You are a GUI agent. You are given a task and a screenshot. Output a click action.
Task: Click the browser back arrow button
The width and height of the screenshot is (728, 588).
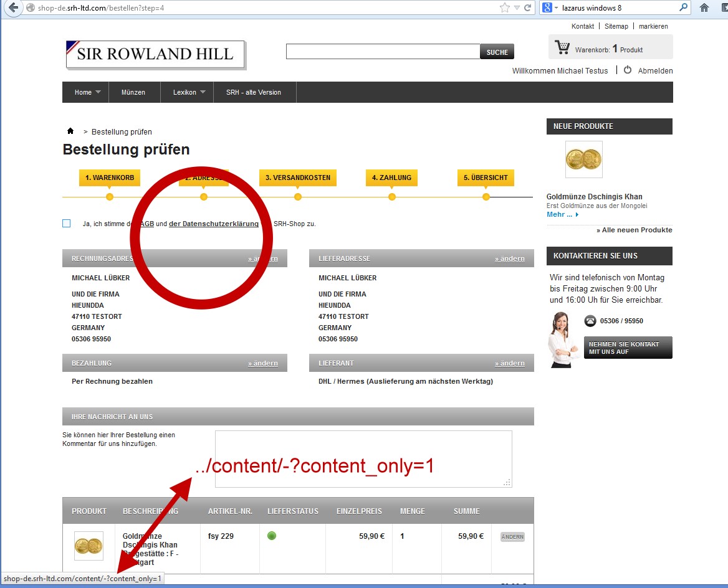click(13, 7)
